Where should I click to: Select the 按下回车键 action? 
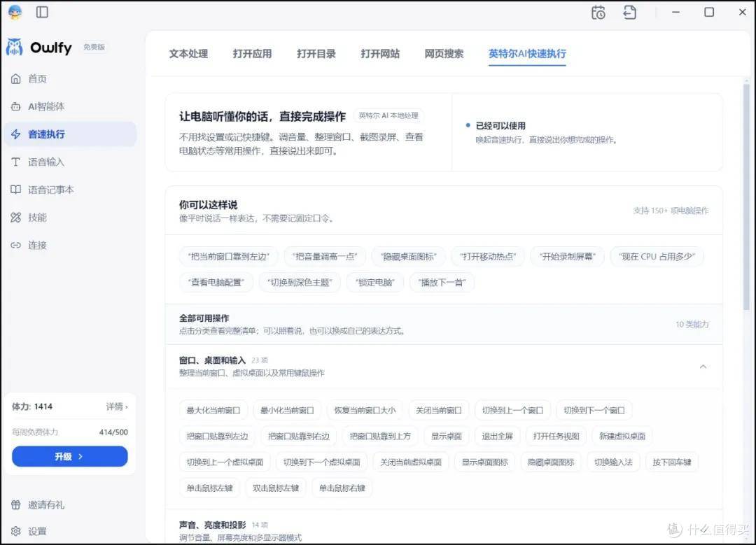(671, 462)
